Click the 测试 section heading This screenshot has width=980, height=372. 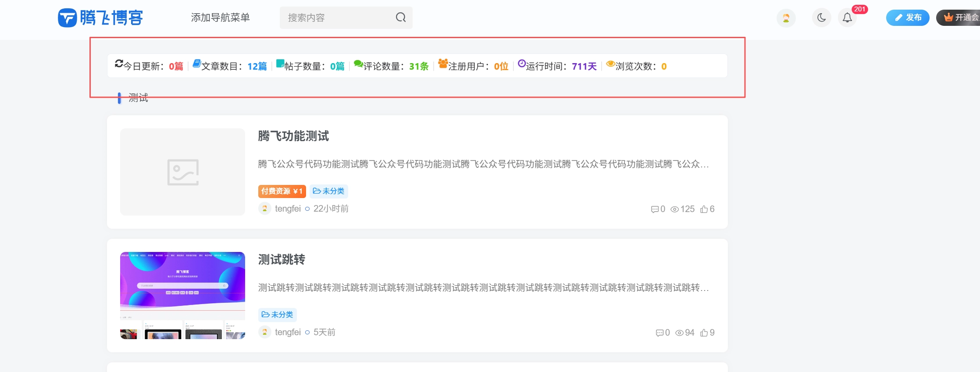pos(138,98)
